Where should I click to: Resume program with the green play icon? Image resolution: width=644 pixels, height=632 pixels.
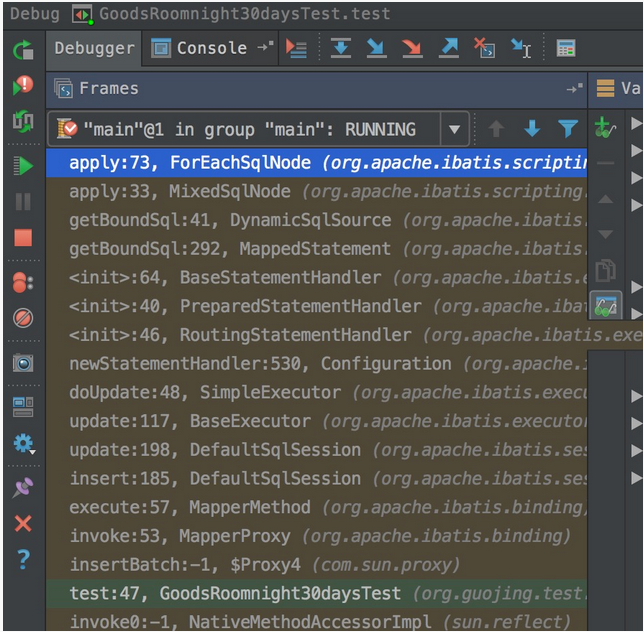coord(23,165)
